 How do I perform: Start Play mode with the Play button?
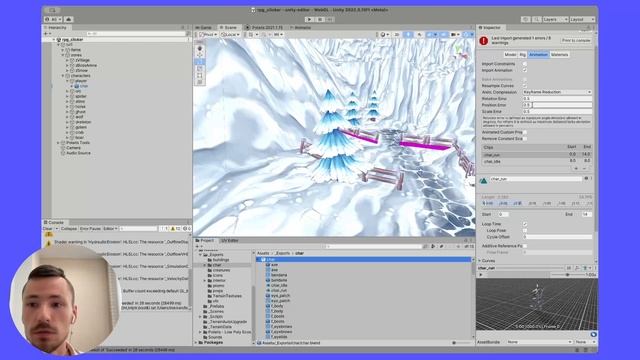coord(309,19)
